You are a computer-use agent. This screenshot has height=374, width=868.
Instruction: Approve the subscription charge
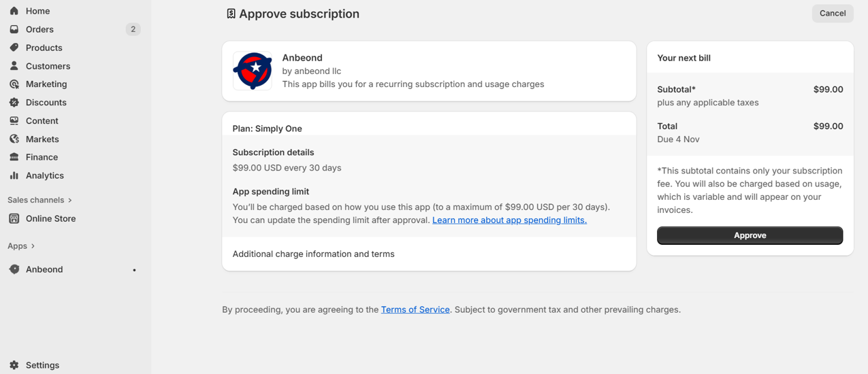coord(750,235)
